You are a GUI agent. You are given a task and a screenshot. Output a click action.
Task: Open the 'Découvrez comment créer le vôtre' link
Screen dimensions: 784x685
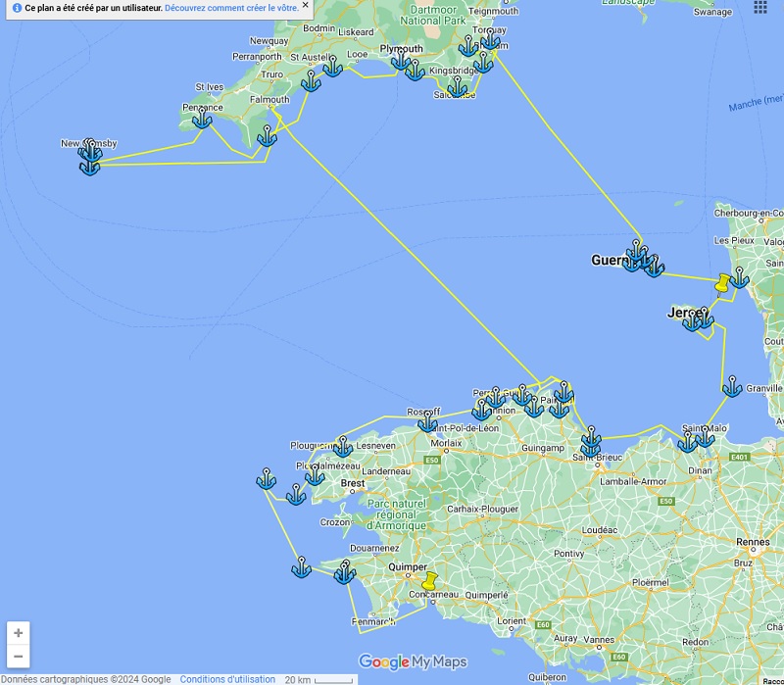coord(231,8)
